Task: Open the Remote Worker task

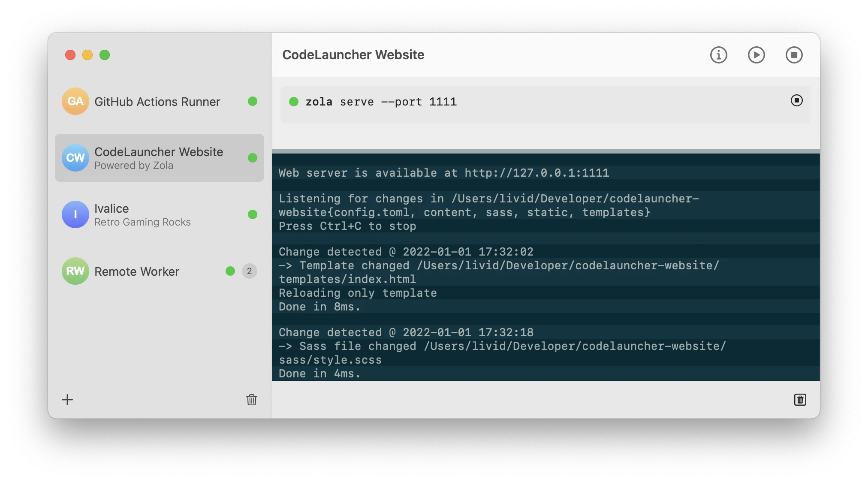Action: pos(136,271)
